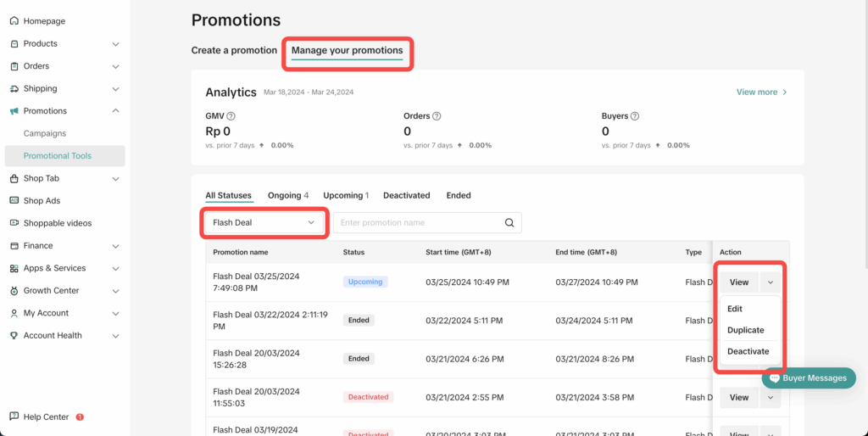Screen dimensions: 868x436
Task: Click the Shop Ads icon in sidebar
Action: click(14, 201)
